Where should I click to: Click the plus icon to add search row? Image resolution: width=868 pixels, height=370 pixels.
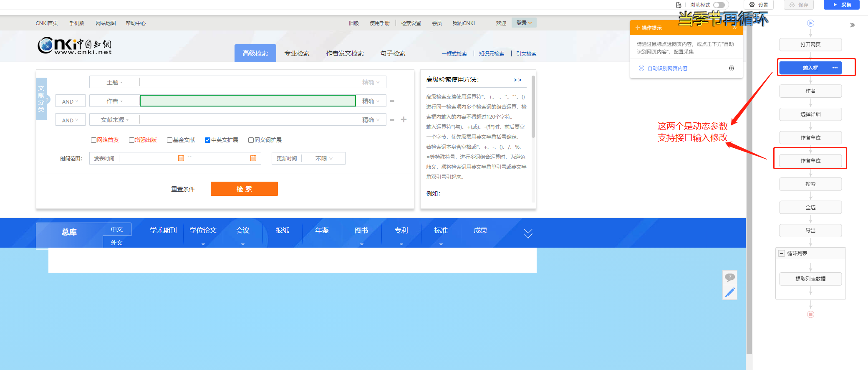pos(404,120)
